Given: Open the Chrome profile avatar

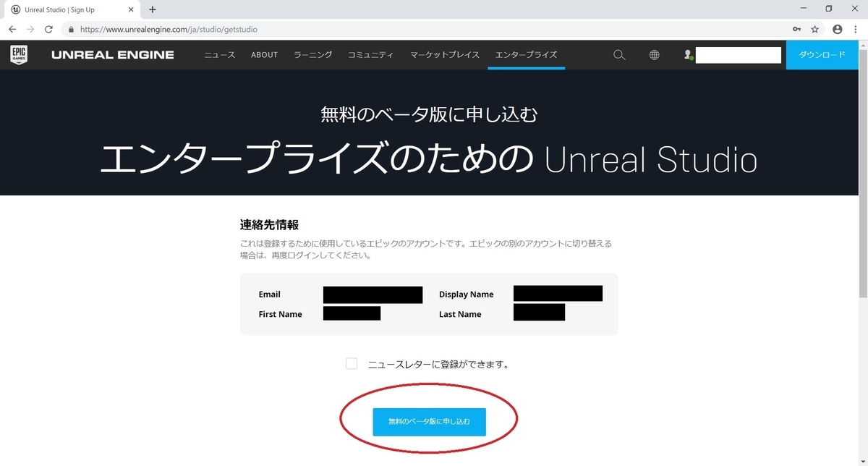Looking at the screenshot, I should tap(838, 30).
